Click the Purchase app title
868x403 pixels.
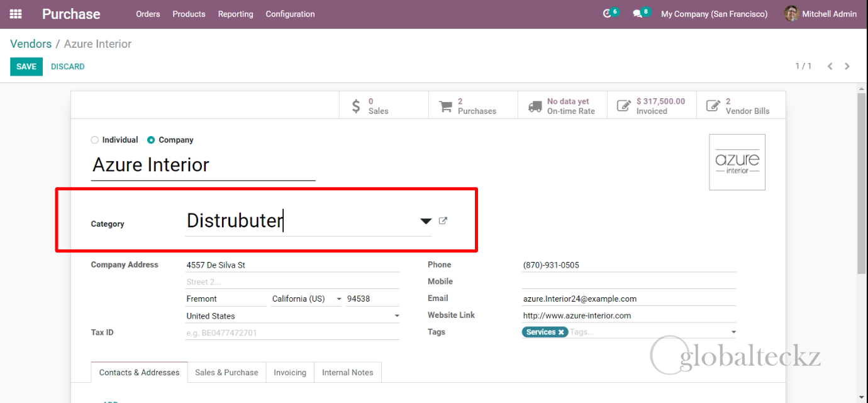[71, 14]
